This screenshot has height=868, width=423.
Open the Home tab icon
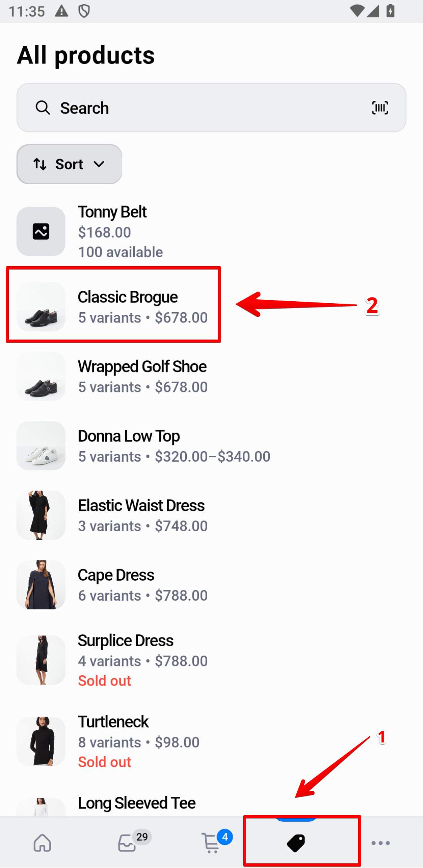(42, 843)
